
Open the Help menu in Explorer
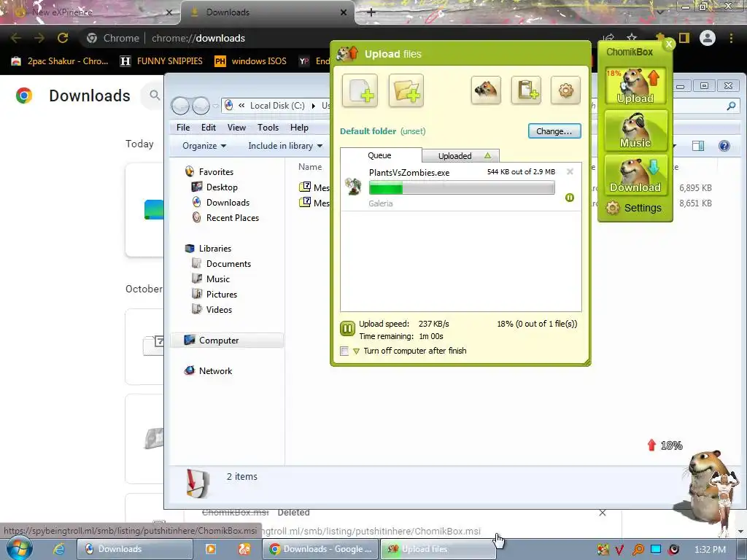click(299, 128)
